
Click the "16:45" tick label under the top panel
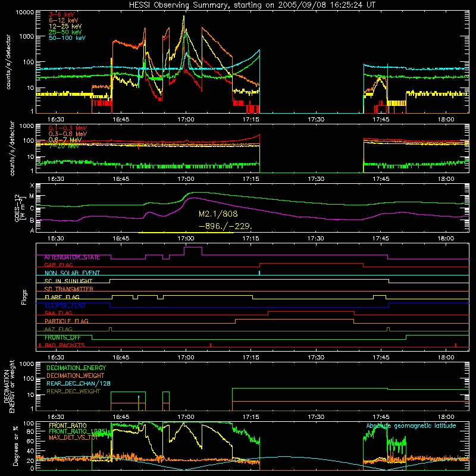point(121,120)
